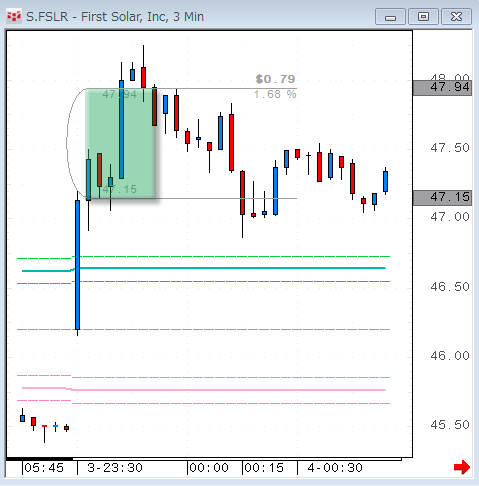Select the gray dashed horizontal line
The height and width of the screenshot is (486, 479).
(203, 329)
